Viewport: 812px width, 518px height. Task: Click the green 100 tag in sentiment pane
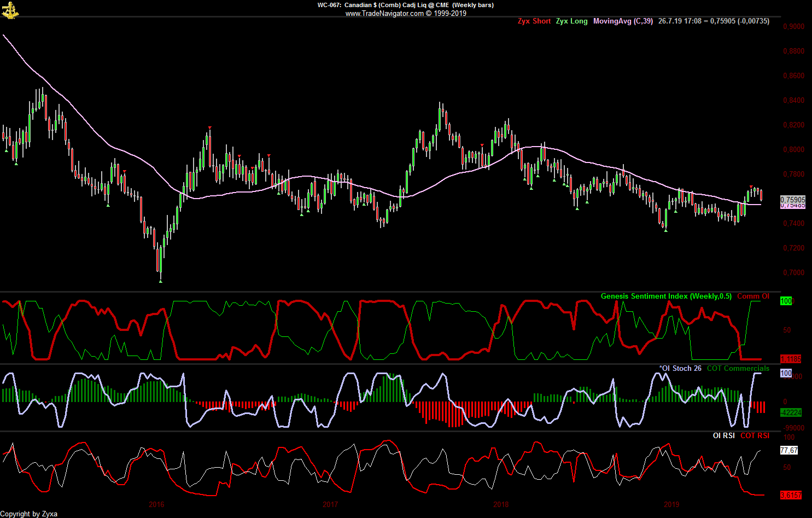(x=786, y=301)
